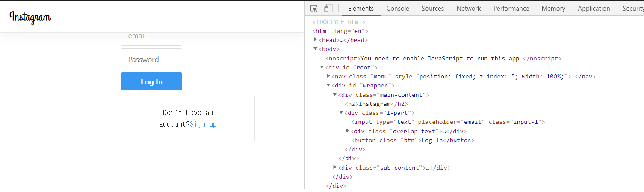
Task: Select the noscript element line
Action: (x=443, y=58)
